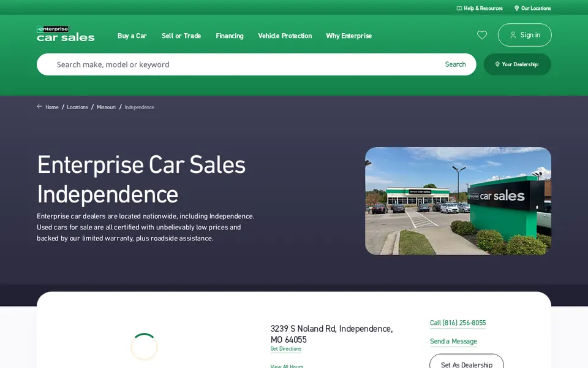Open the Buy a Car menu

[132, 36]
